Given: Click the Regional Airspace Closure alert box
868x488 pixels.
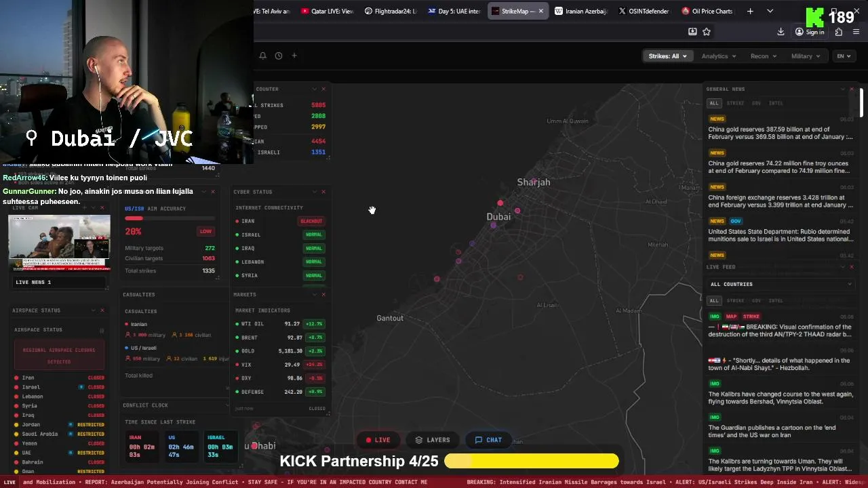Looking at the screenshot, I should (x=59, y=356).
